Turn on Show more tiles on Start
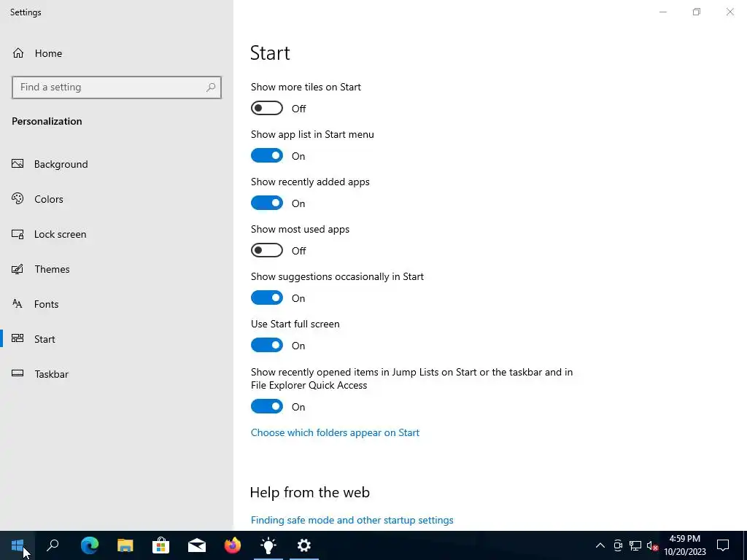Viewport: 747px width, 560px height. 267,108
